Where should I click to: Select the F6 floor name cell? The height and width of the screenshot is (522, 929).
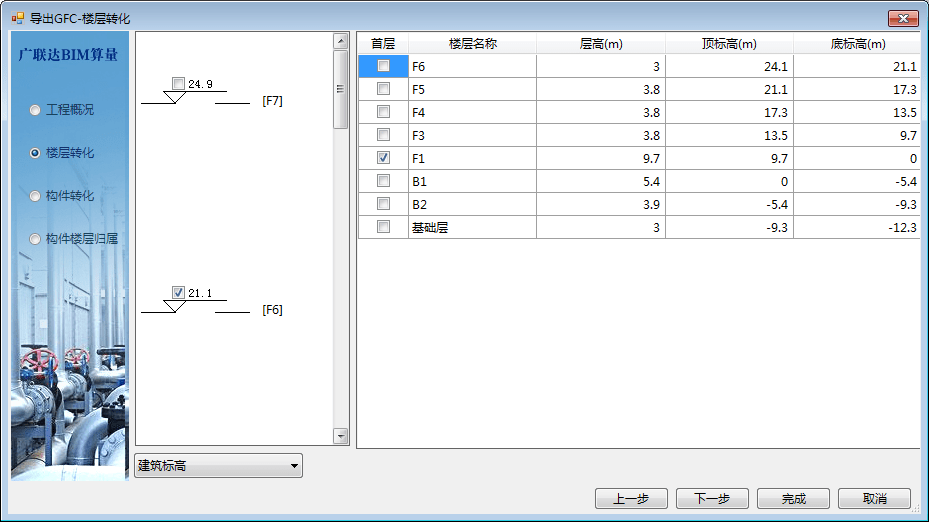click(x=472, y=66)
